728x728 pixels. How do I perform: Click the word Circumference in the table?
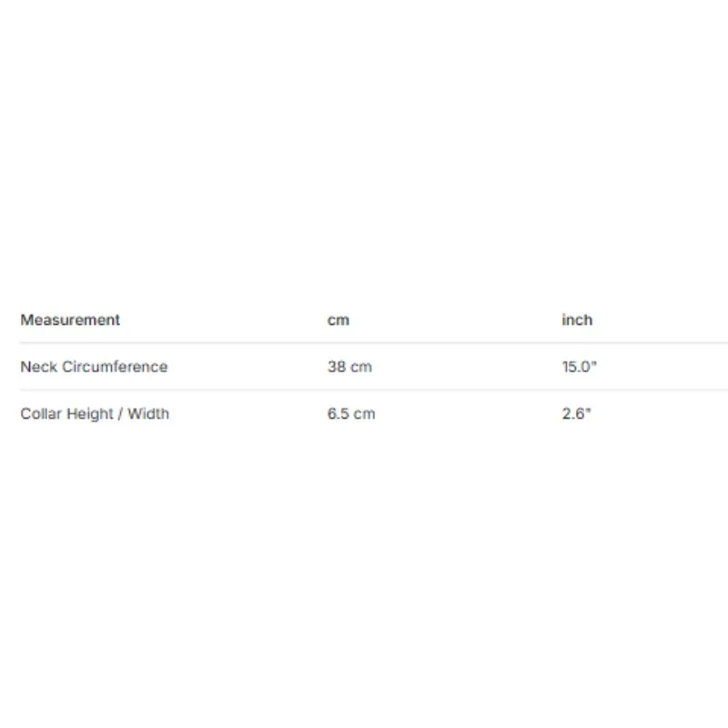tap(115, 367)
